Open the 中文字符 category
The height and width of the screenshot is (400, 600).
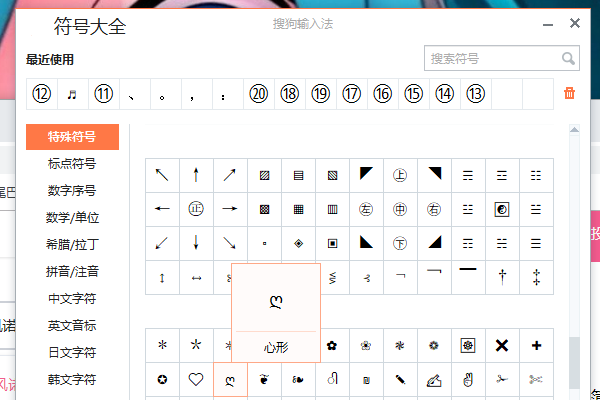coord(72,298)
